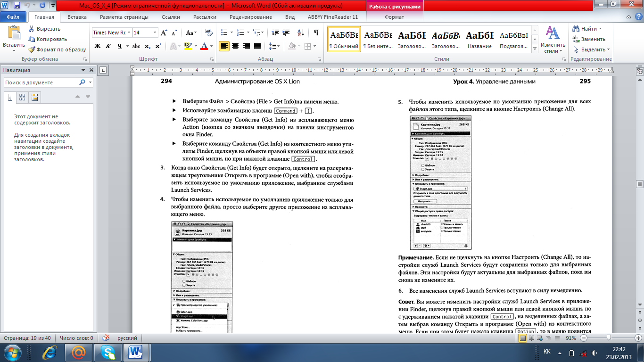This screenshot has height=362, width=644.
Task: Click the numbered list icon
Action: (x=239, y=33)
